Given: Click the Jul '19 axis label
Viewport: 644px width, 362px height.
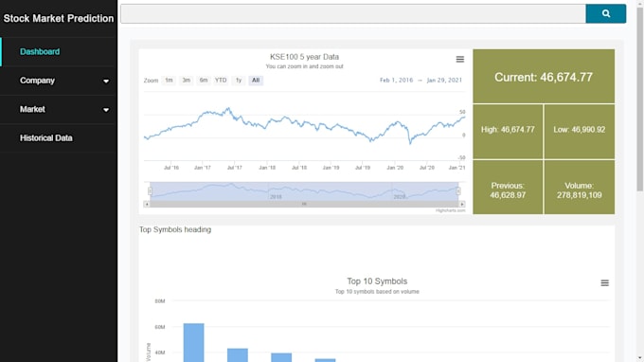Looking at the screenshot, I should pyautogui.click(x=363, y=168).
